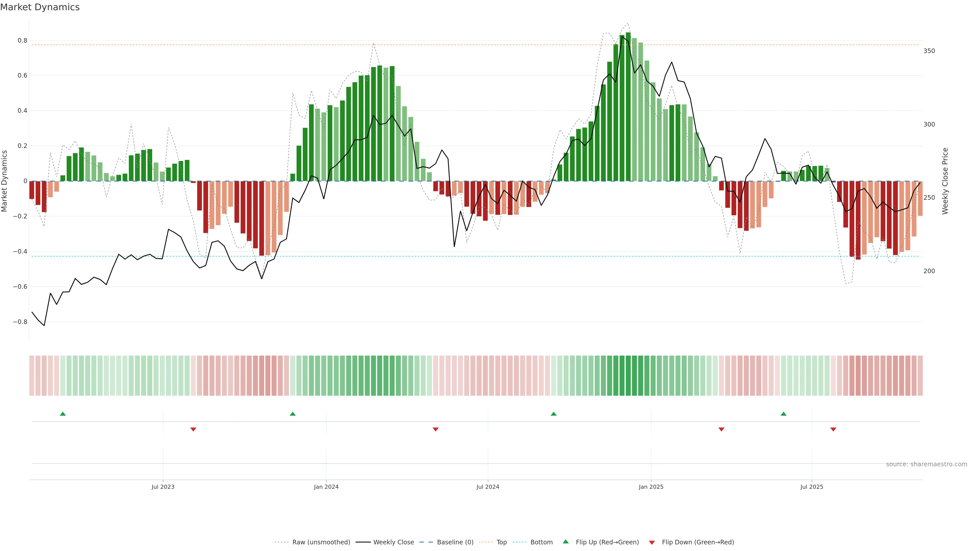
Task: Click the green flip-up marker near Sep 2024
Action: (554, 414)
